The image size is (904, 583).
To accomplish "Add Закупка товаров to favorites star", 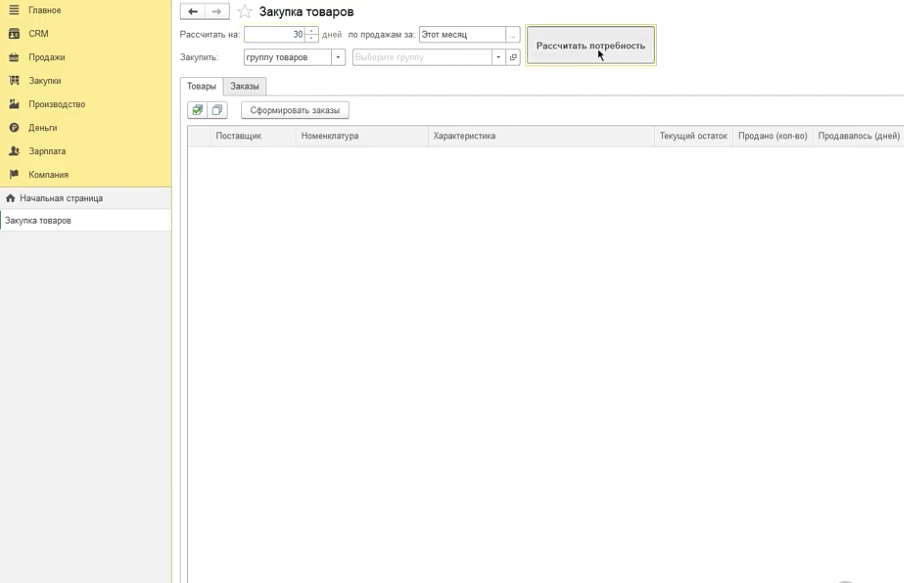I will tap(244, 12).
